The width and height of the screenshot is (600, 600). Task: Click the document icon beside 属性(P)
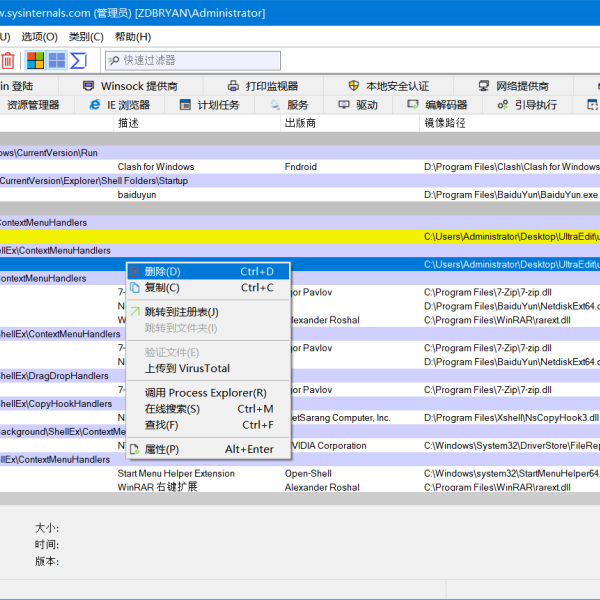pyautogui.click(x=135, y=449)
